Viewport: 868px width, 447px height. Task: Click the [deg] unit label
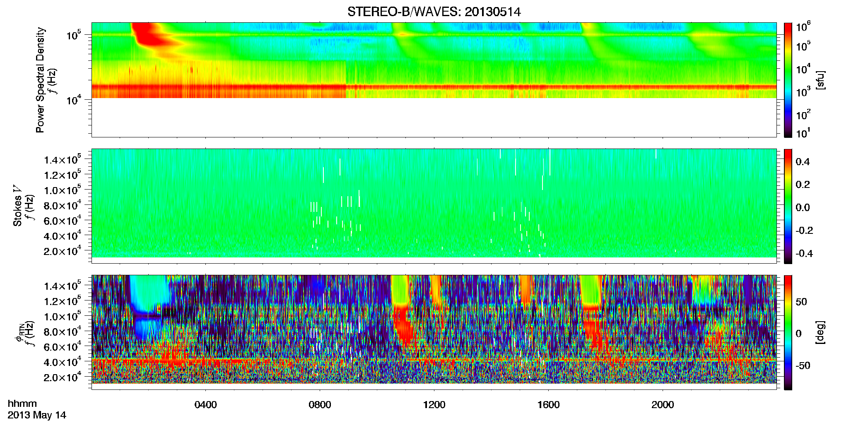coord(820,332)
